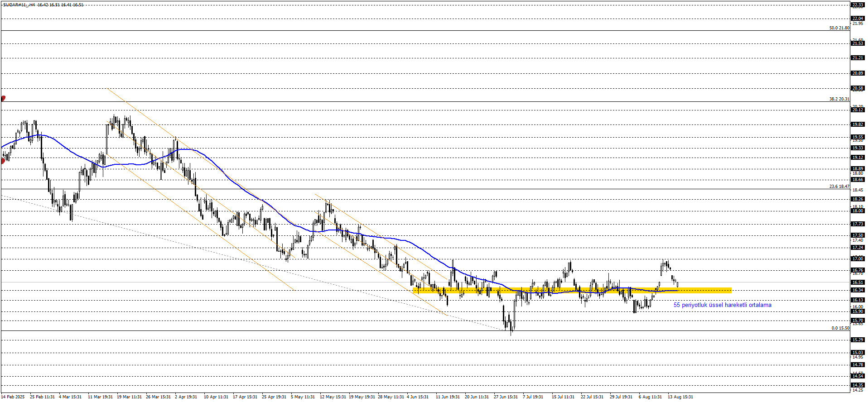The image size is (868, 402).
Task: Click the time axis label '11 Jun 19:31'
Action: tap(448, 397)
